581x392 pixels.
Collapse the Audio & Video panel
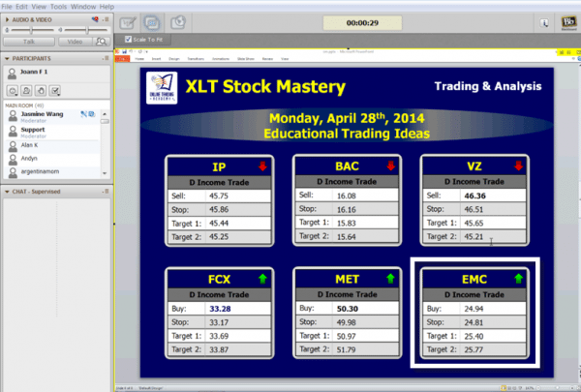(x=5, y=18)
